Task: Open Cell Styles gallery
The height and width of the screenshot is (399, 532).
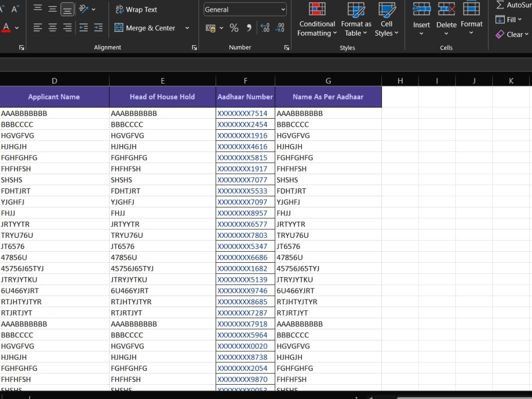Action: pyautogui.click(x=386, y=19)
